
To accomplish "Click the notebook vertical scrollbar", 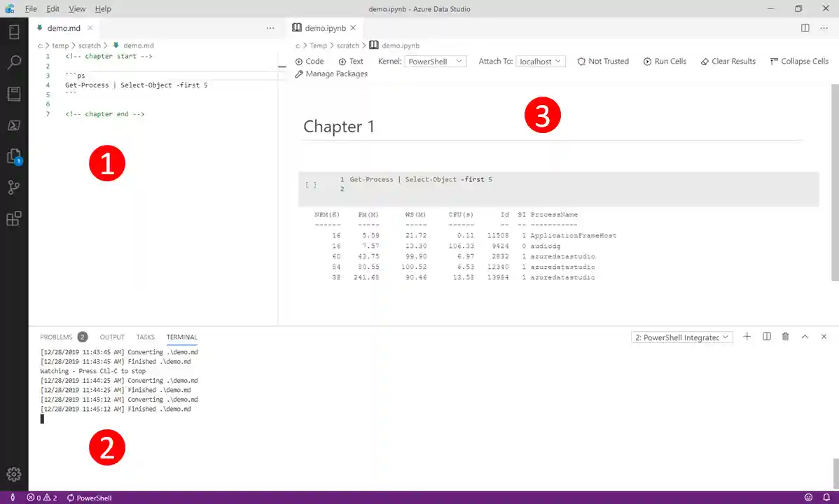I will tap(834, 182).
